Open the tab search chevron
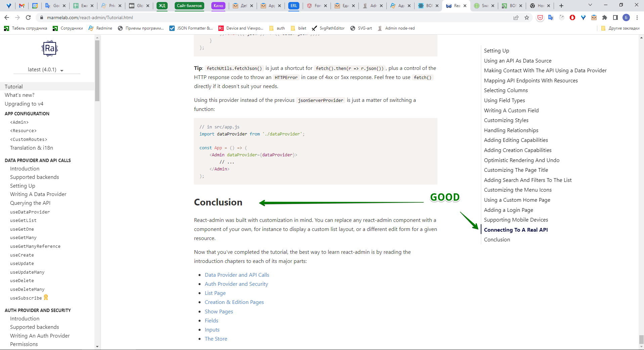This screenshot has width=644, height=350. point(590,5)
